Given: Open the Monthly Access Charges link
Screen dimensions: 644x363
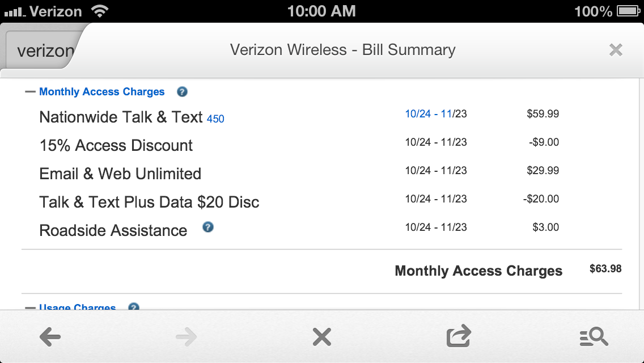Looking at the screenshot, I should coord(102,92).
